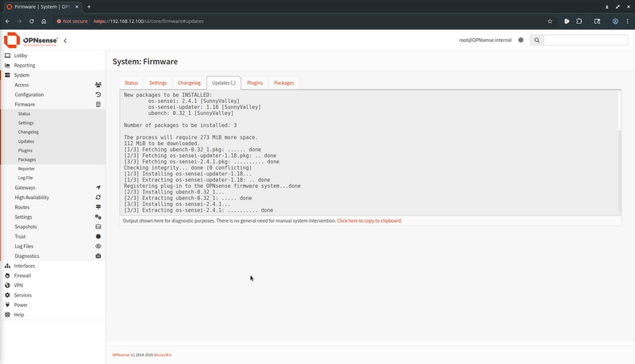Click the High Availability sync icon
This screenshot has height=364, width=635.
pos(98,197)
